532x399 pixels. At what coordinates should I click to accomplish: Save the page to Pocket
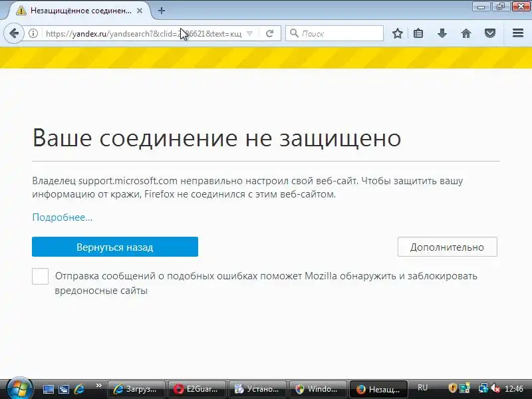click(x=490, y=33)
